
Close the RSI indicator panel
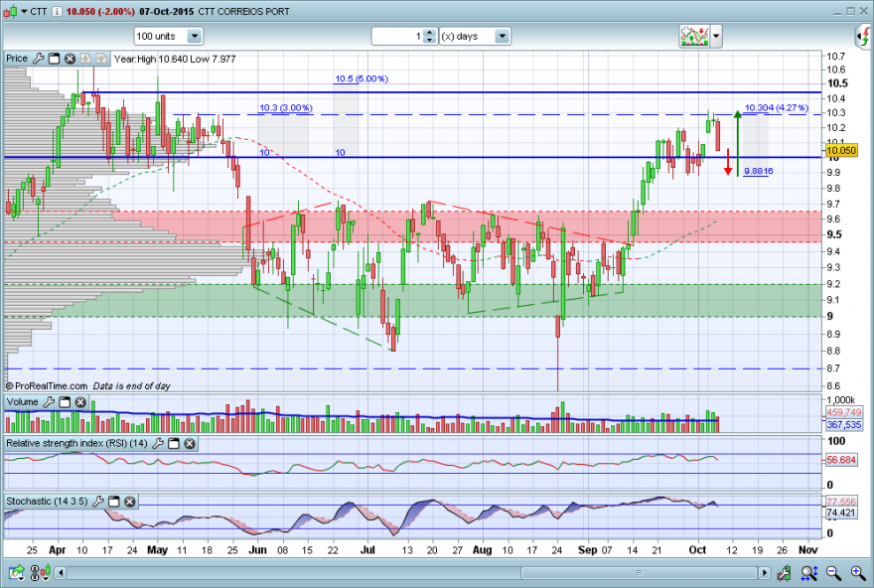coord(190,444)
